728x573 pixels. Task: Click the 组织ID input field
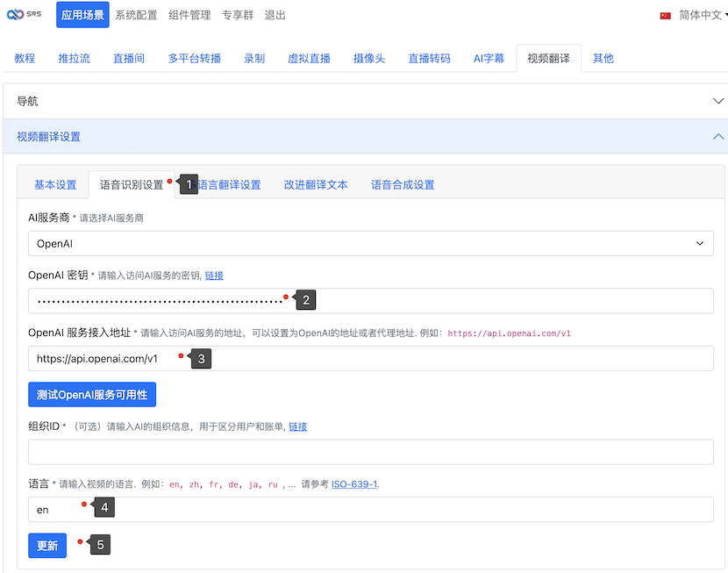coord(370,452)
